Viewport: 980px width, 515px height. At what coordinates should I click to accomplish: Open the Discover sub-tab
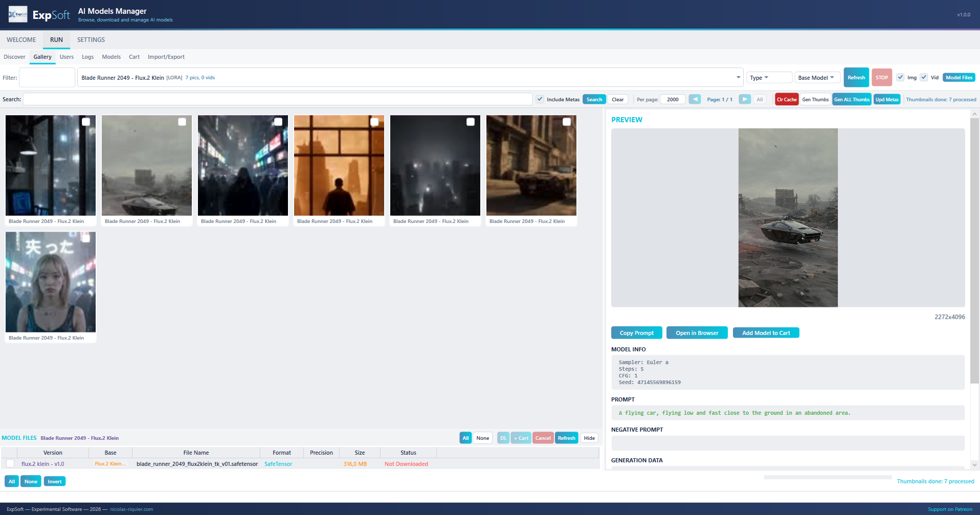point(14,57)
